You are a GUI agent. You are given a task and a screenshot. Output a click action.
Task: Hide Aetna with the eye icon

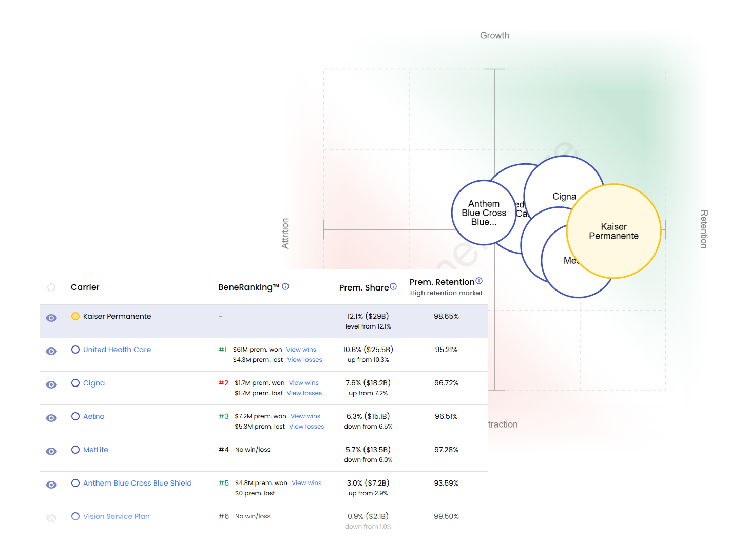click(x=51, y=418)
